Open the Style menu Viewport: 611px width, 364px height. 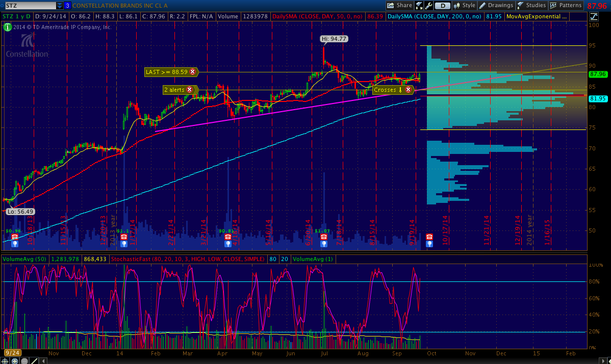(465, 6)
